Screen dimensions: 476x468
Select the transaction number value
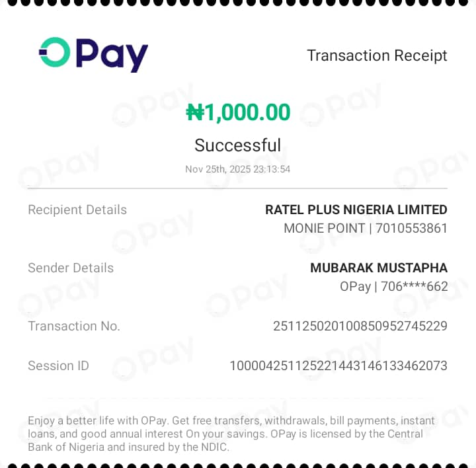point(360,327)
